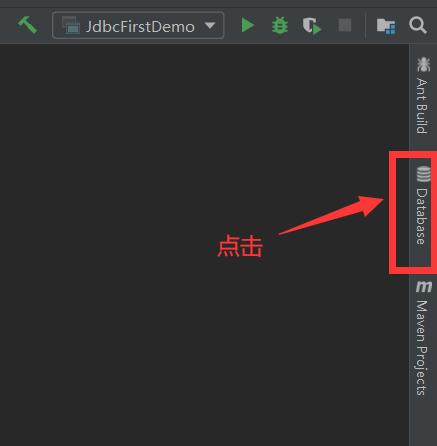The image size is (437, 446).
Task: Click the database cylinder icon in the sidebar
Action: tap(423, 174)
